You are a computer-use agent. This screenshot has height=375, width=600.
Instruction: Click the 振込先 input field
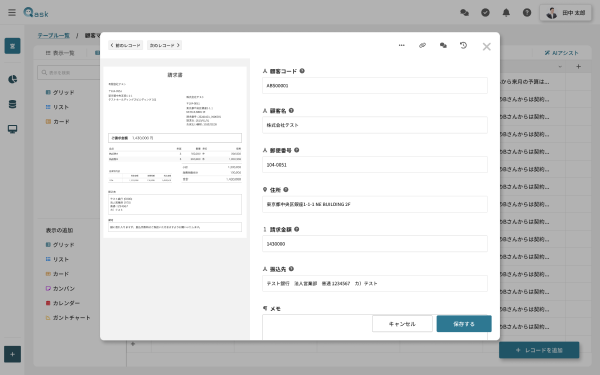point(375,284)
